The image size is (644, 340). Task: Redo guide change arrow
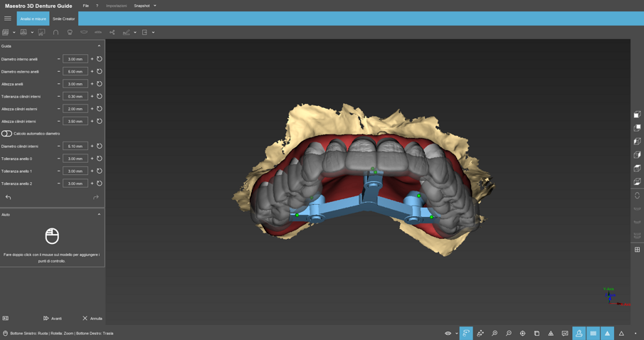95,197
